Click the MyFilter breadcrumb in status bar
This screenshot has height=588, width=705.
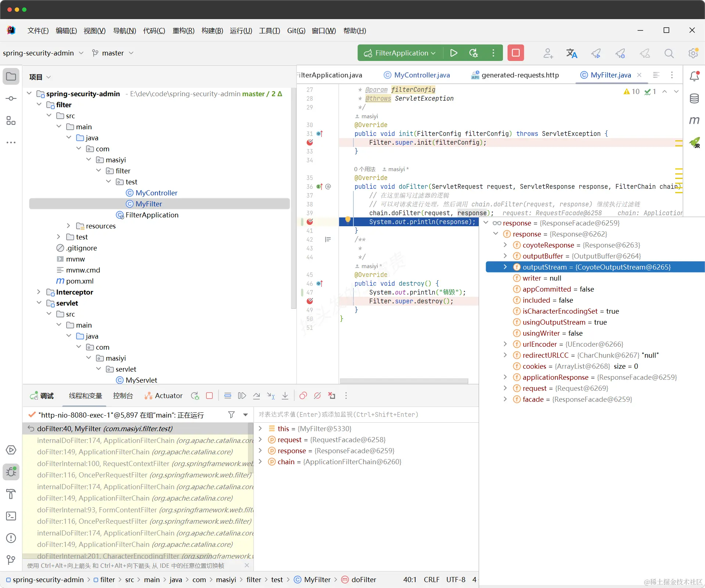312,580
